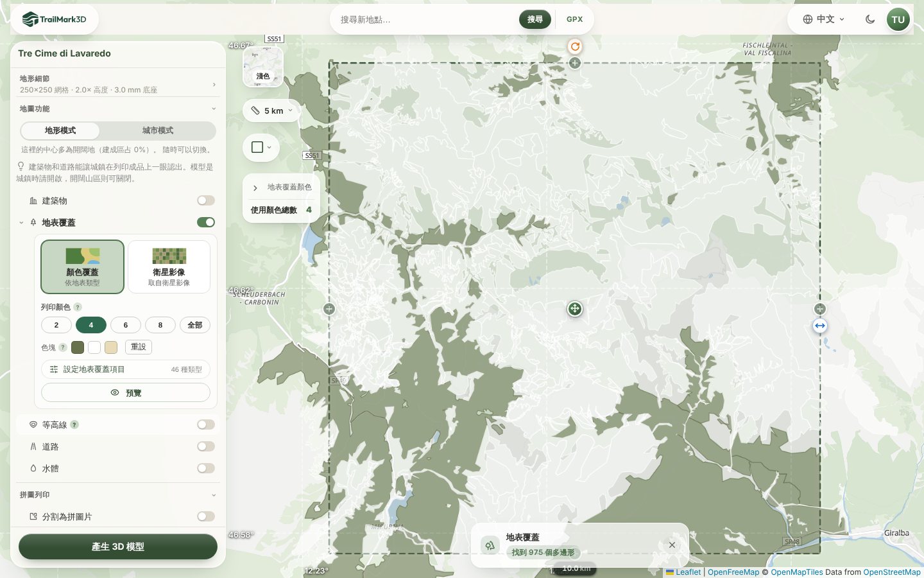This screenshot has height=578, width=924.
Task: Switch to 地形模式 tab
Action: (x=60, y=130)
